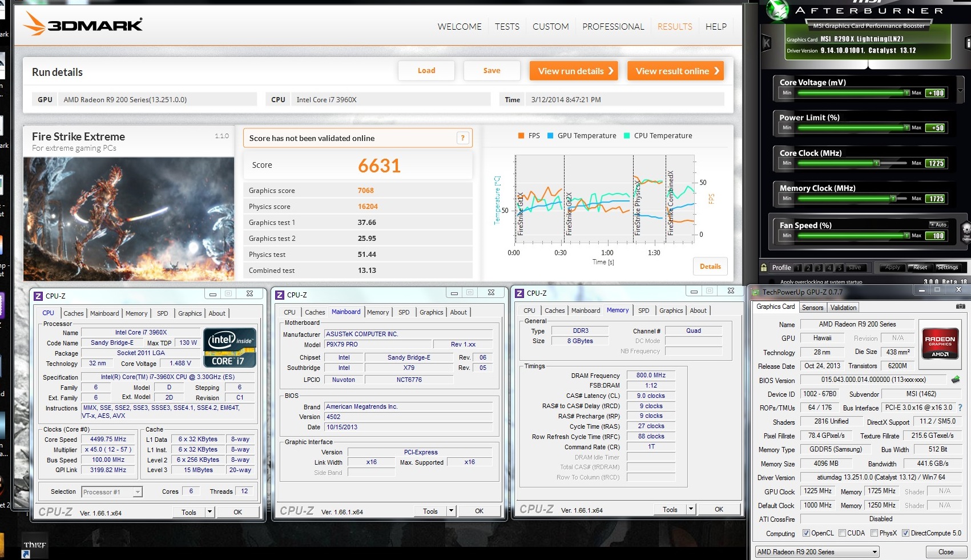Click the score validation help question icon
971x560 pixels.
point(463,138)
